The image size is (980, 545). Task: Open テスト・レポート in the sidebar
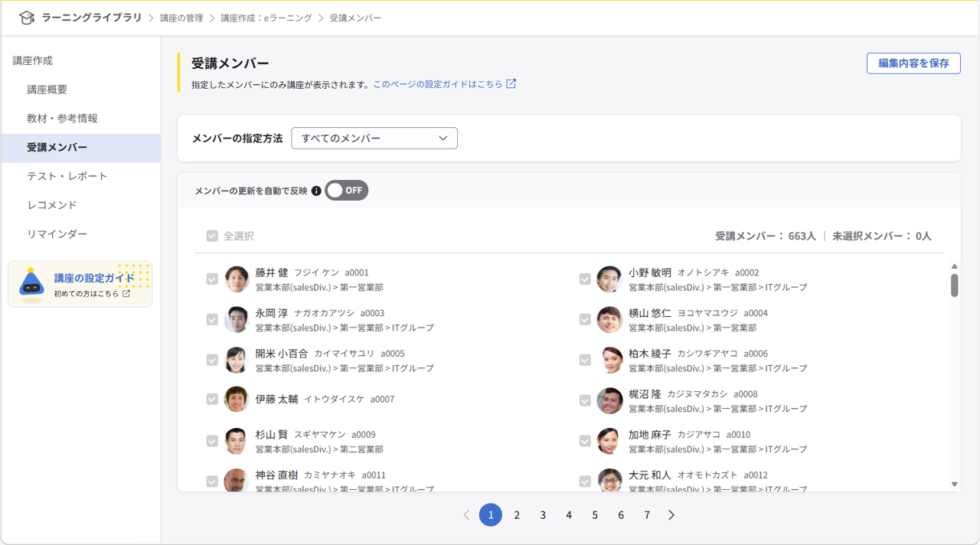pos(80,176)
